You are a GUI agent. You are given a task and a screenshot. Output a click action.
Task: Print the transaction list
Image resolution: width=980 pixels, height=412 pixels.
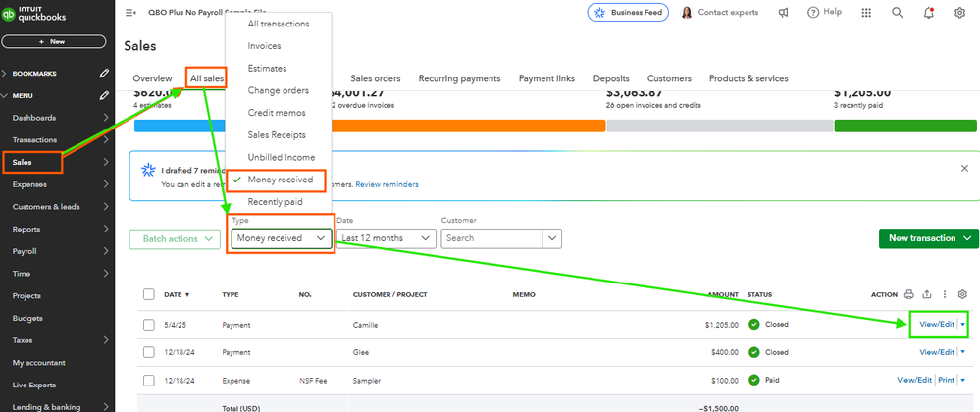[x=908, y=294]
